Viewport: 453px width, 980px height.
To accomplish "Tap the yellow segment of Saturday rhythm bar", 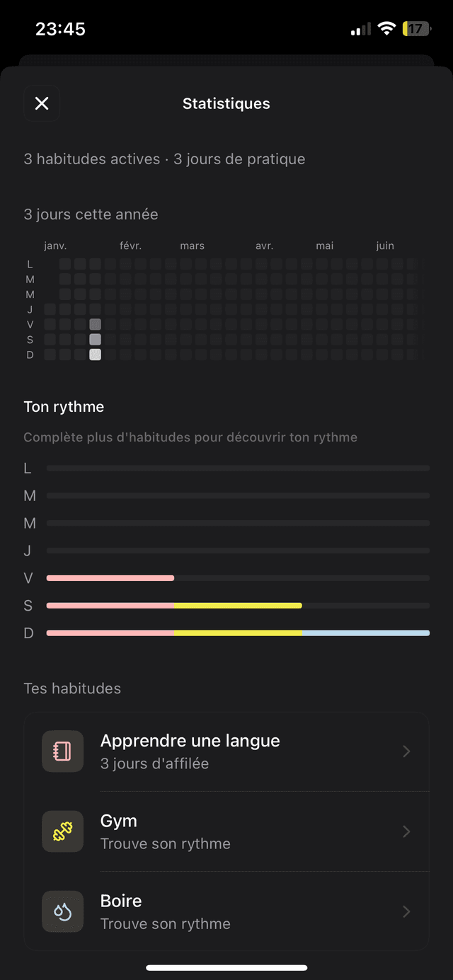I will tap(238, 606).
